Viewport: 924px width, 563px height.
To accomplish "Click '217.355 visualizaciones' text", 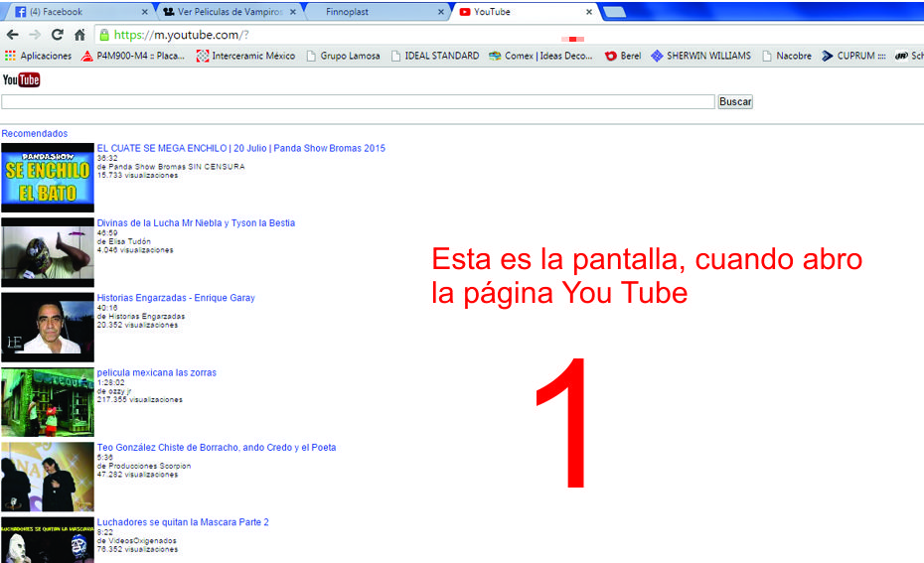I will [x=140, y=399].
